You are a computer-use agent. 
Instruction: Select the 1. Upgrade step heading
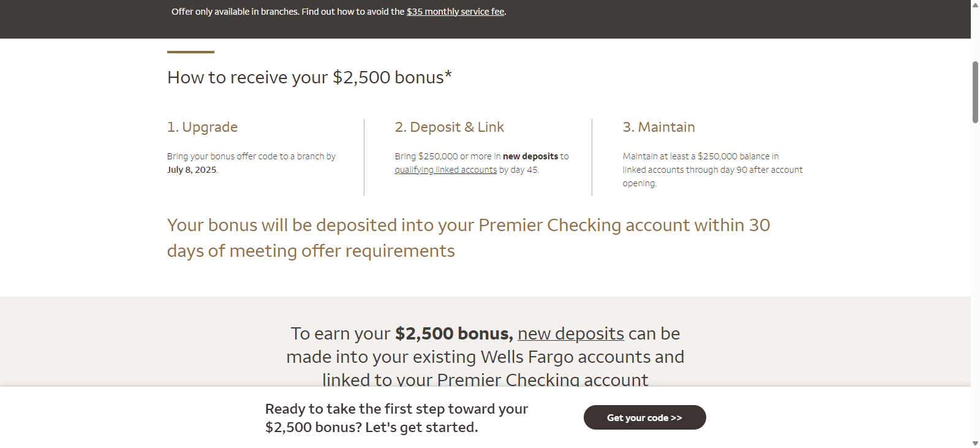click(202, 127)
